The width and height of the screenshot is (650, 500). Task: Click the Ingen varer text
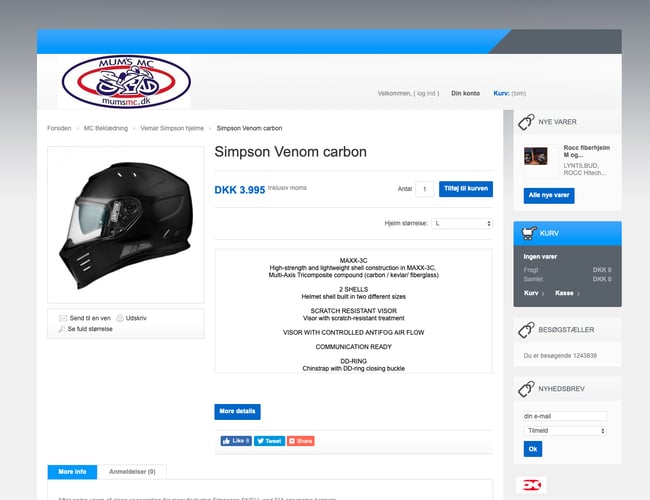(540, 257)
